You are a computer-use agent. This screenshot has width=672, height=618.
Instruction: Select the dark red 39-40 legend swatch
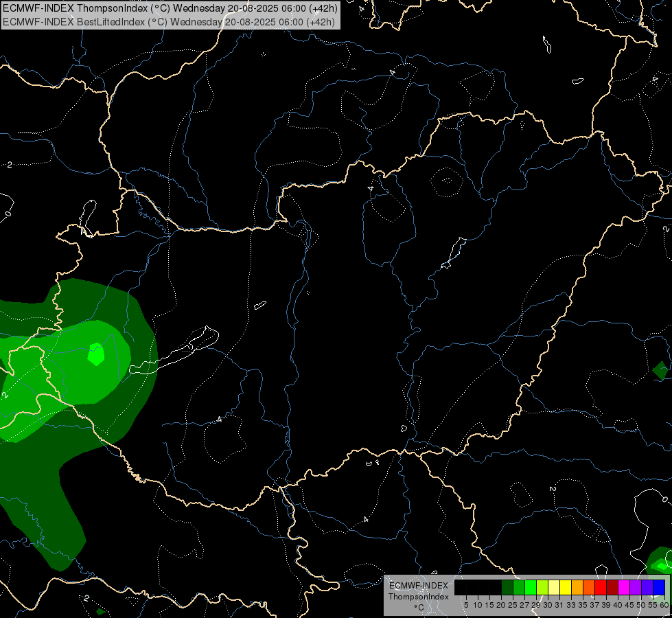pos(612,587)
